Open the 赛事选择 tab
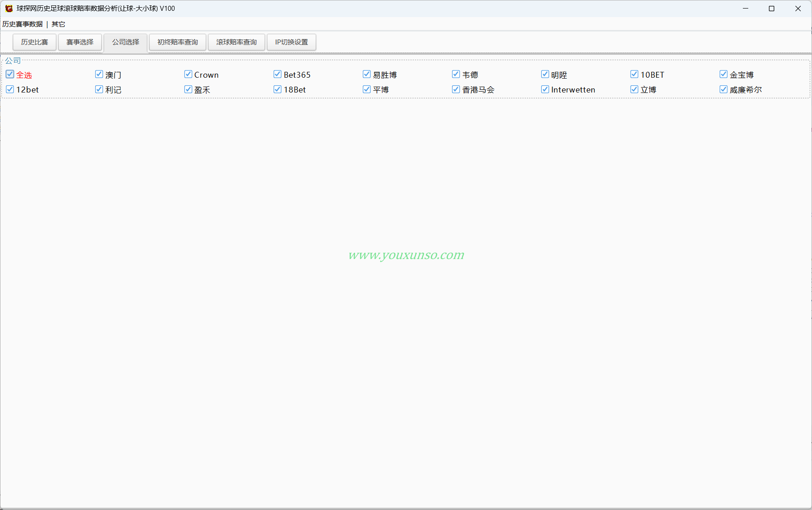The image size is (812, 510). tap(80, 42)
